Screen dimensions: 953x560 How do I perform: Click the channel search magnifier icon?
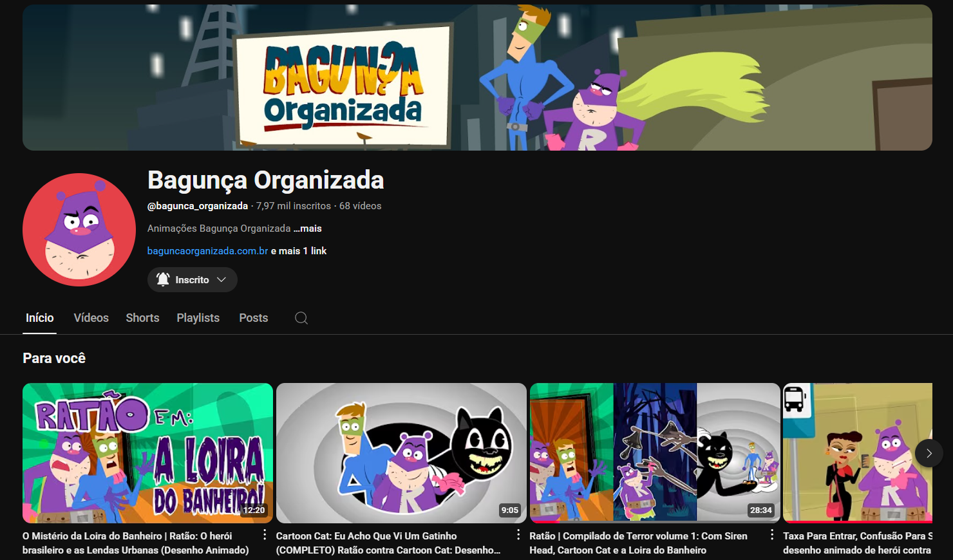click(301, 318)
